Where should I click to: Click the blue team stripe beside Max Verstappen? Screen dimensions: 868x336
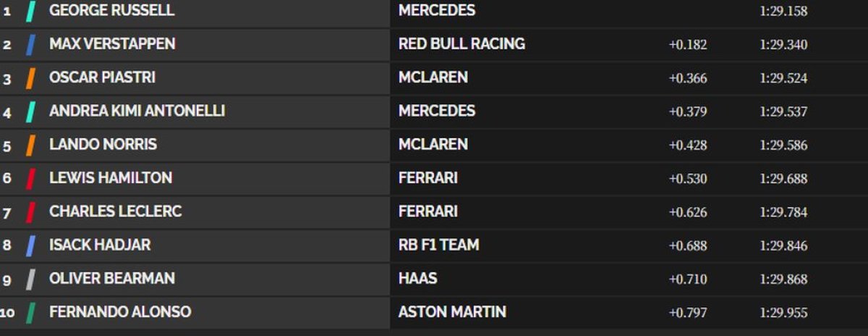pos(30,45)
